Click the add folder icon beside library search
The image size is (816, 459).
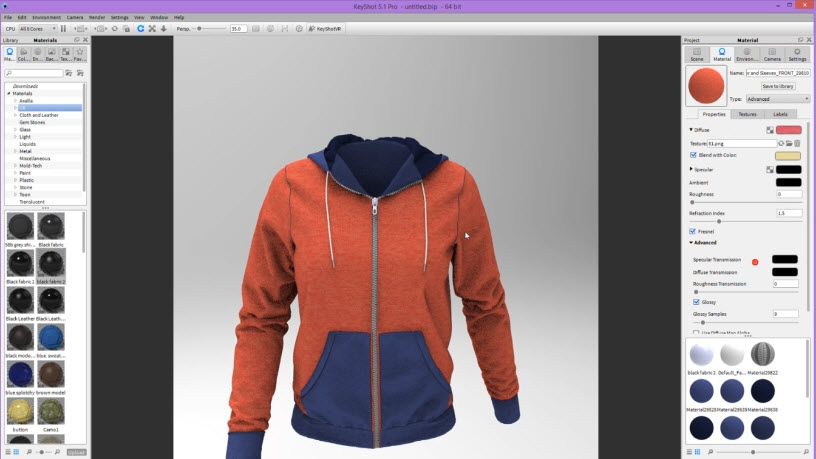click(x=69, y=73)
